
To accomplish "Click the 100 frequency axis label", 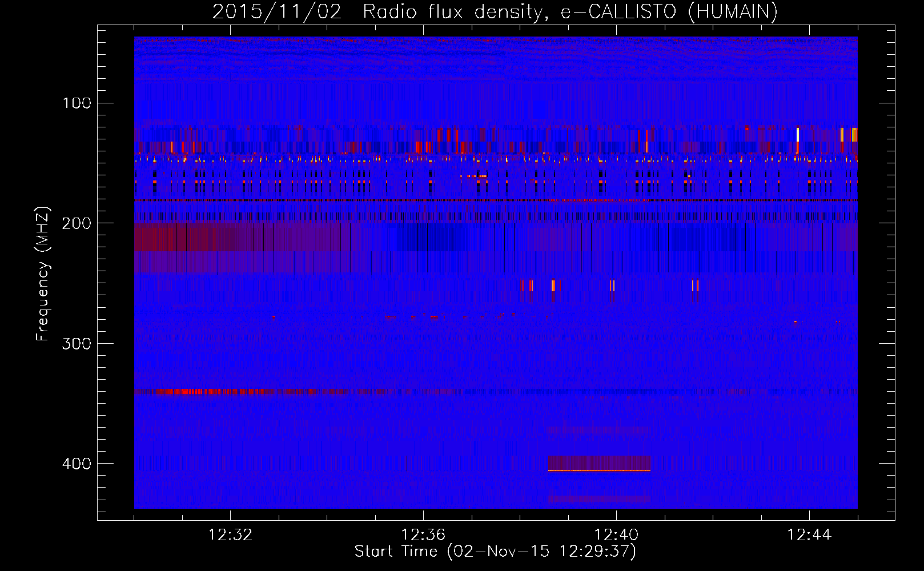I will (77, 103).
